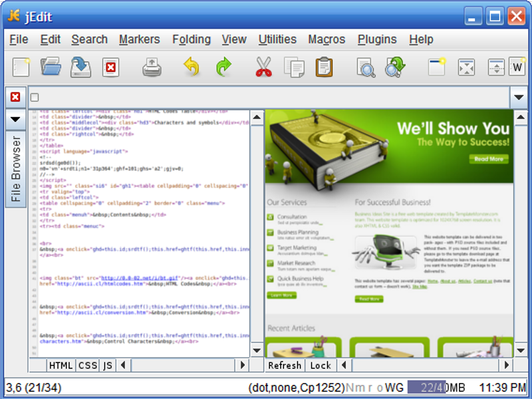Close the docked panel with red X button
Image resolution: width=532 pixels, height=399 pixels.
[15, 97]
